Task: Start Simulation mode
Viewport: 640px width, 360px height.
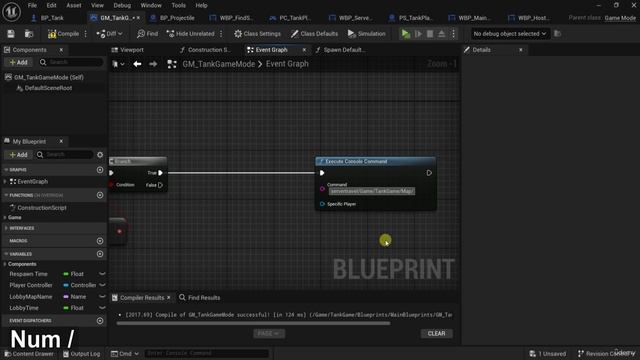Action: (367, 34)
